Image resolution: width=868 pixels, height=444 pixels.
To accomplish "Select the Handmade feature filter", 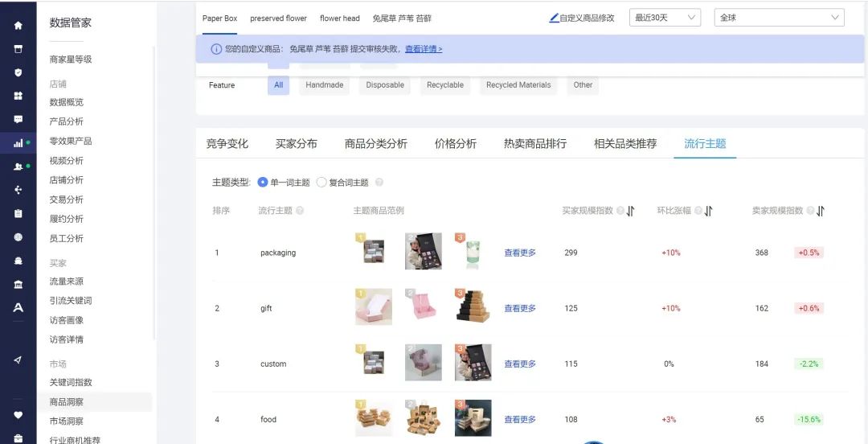I will tap(325, 85).
